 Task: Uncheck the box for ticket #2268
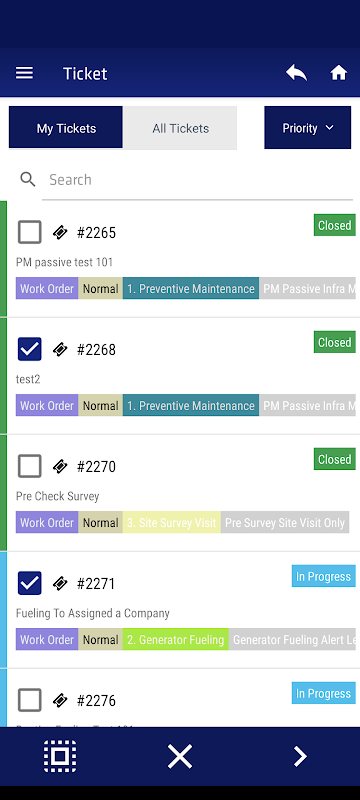[30, 349]
